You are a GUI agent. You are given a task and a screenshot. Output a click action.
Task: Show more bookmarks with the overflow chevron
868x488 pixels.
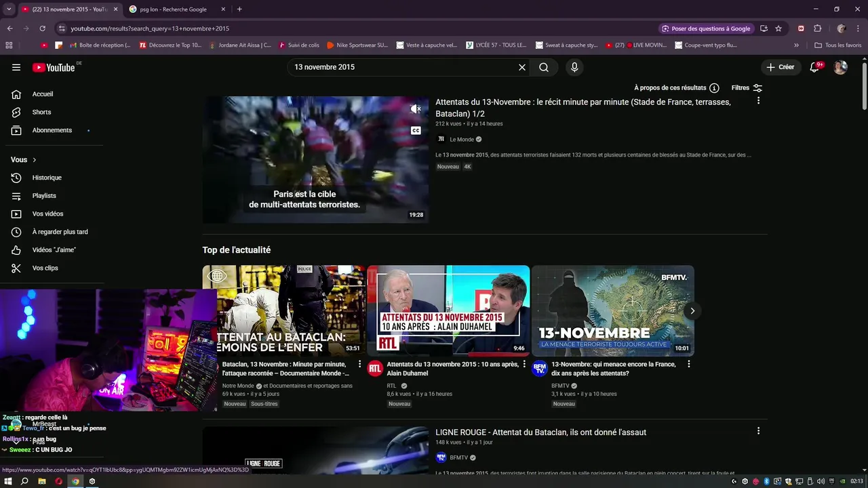click(796, 45)
